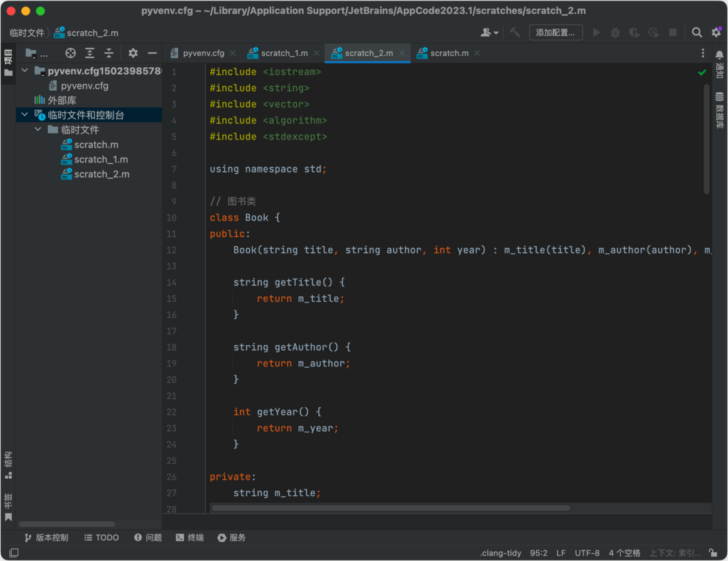728x561 pixels.
Task: Collapse the pyvenv.cfg1502398578 project node
Action: pos(24,70)
